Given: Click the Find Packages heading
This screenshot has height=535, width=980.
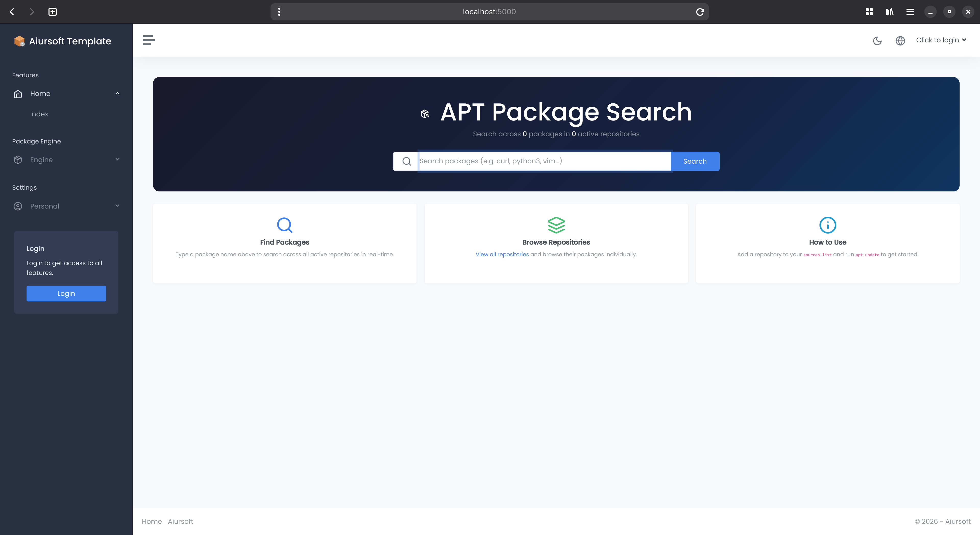Looking at the screenshot, I should pos(285,242).
